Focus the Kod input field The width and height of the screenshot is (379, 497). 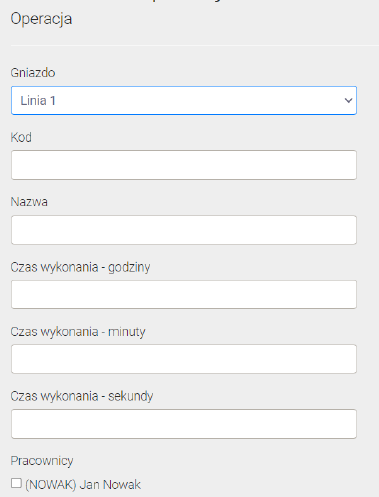(x=184, y=165)
